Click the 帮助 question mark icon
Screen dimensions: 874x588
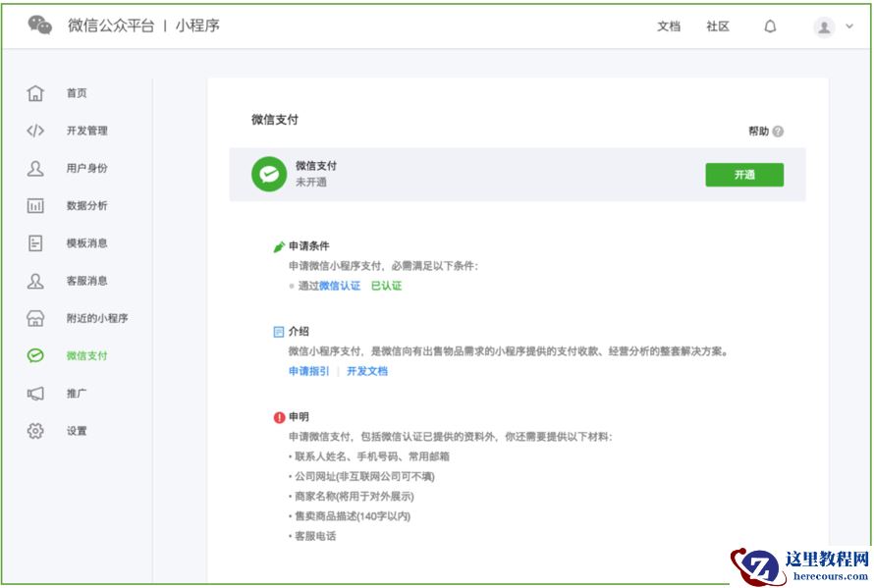tap(778, 132)
